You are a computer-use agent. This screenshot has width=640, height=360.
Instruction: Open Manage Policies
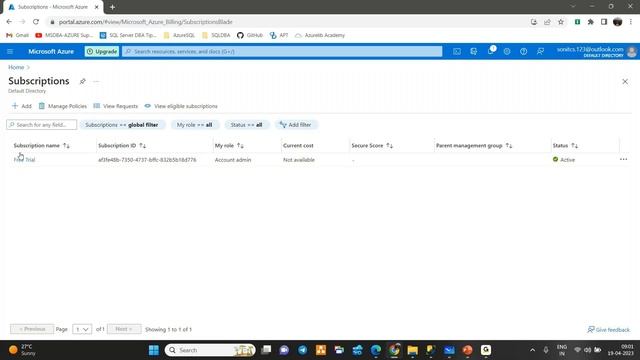pos(62,106)
